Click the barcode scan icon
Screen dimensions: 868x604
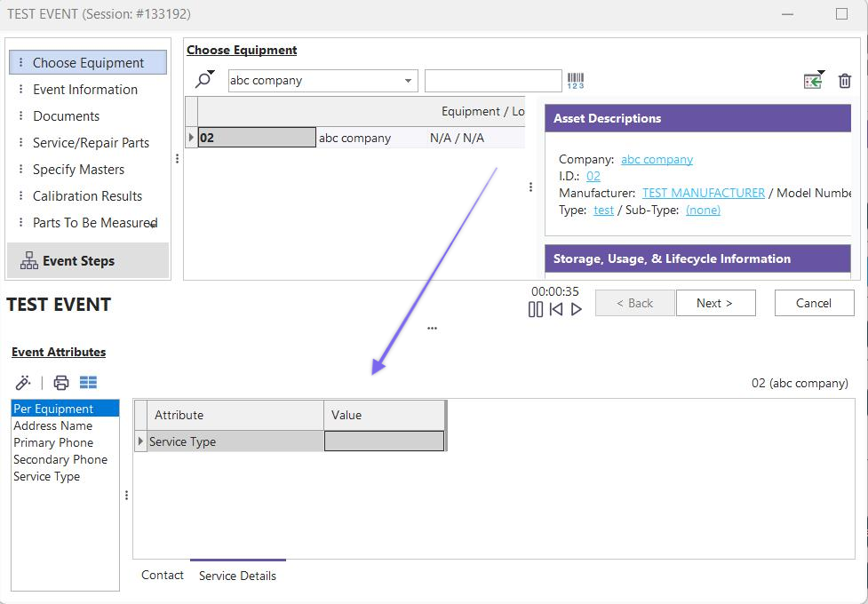tap(576, 81)
